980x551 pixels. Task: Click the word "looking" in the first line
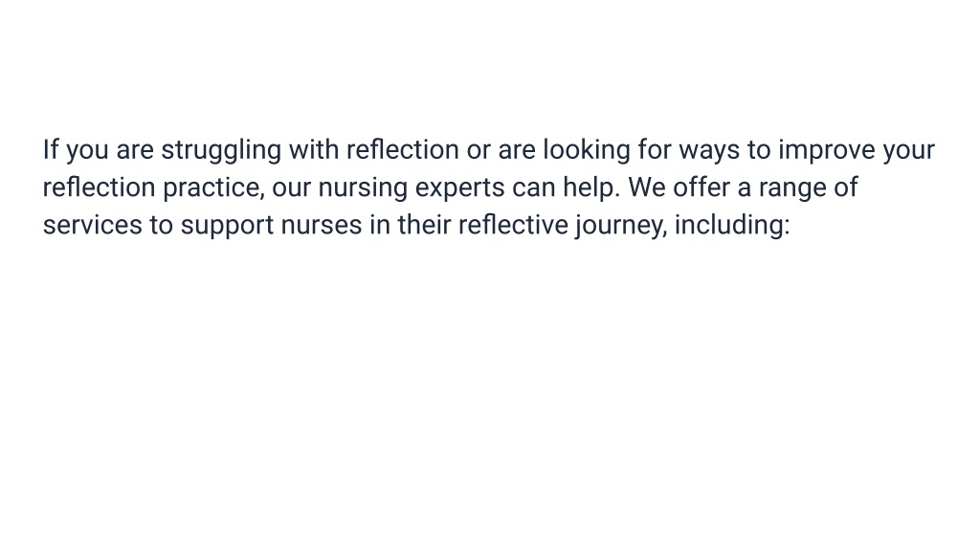pos(587,150)
